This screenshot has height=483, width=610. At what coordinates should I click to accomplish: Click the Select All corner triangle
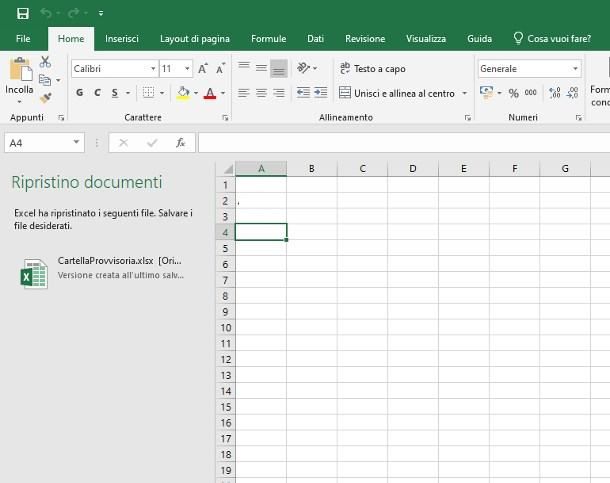pos(226,169)
